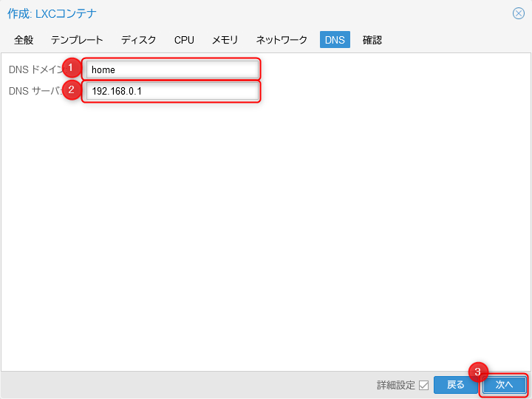
Task: Click the DNS ドメイン label
Action: (33, 70)
